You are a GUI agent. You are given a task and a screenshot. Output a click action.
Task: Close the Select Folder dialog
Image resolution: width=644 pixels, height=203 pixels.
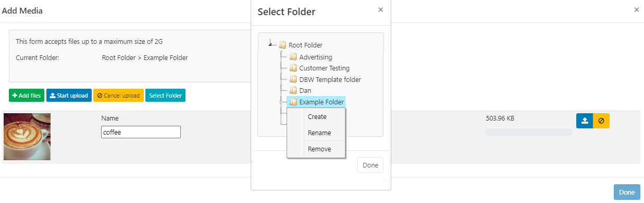pyautogui.click(x=380, y=9)
